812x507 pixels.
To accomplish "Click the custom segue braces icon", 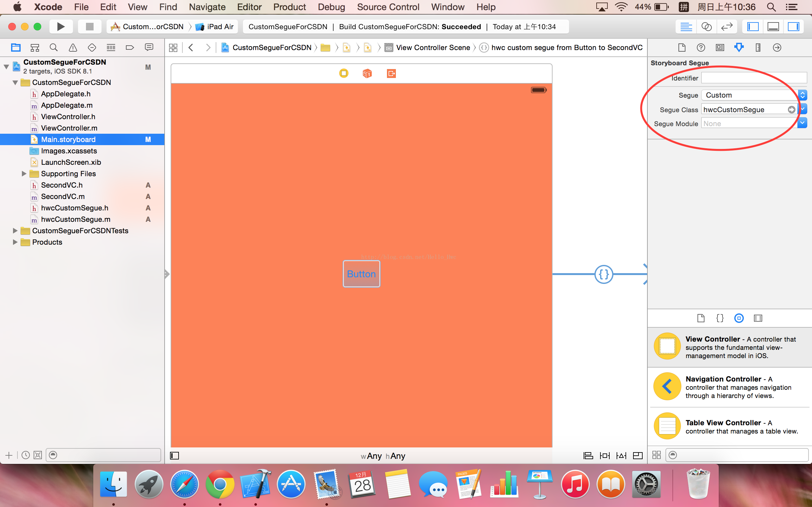I will [604, 274].
